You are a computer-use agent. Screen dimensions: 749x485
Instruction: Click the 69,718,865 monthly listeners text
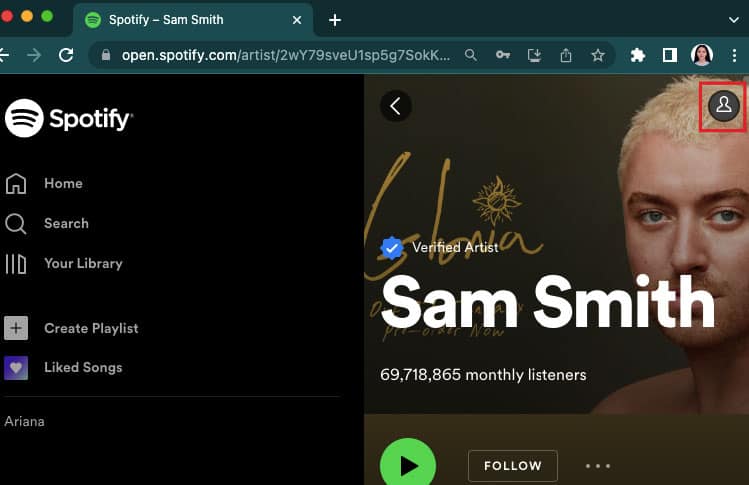483,375
